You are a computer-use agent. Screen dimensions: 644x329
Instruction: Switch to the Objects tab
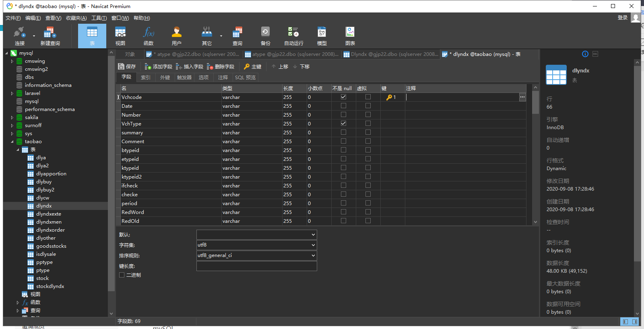130,54
